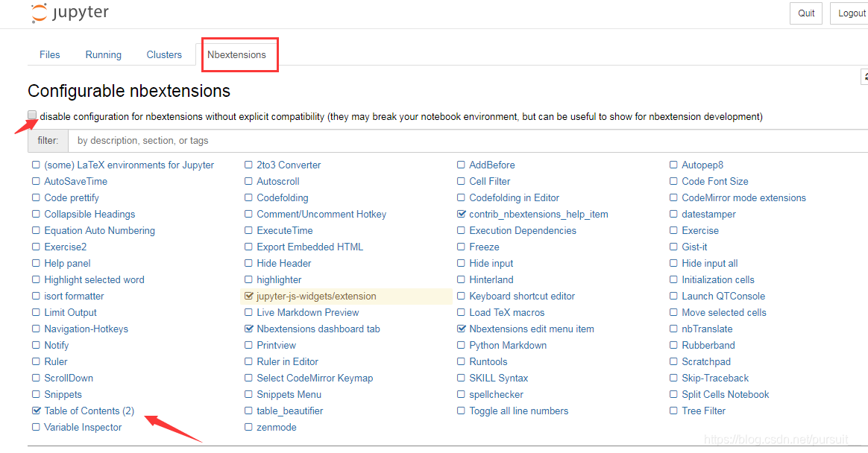Screen dimensions: 868x453
Task: Select Codefolding in Editor extension
Action: (x=515, y=198)
